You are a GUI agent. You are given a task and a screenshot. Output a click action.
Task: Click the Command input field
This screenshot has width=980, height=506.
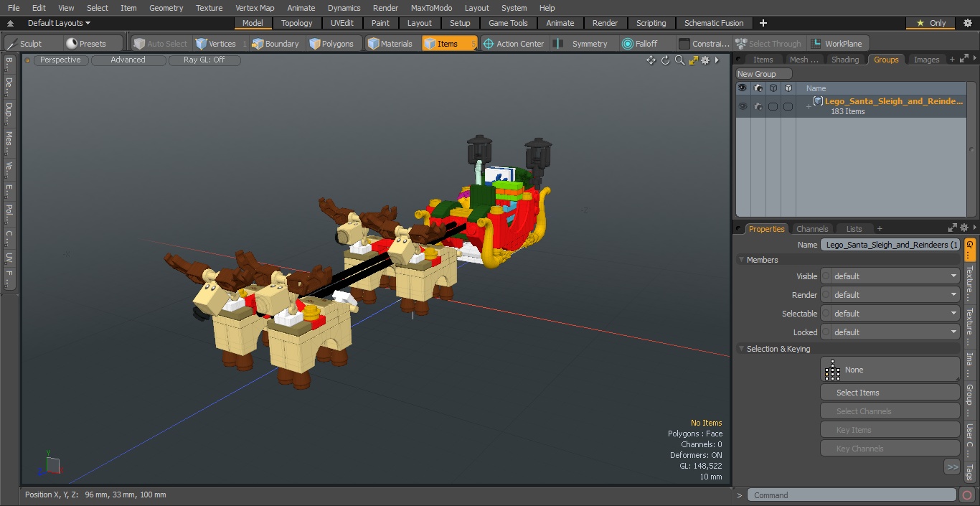(852, 495)
